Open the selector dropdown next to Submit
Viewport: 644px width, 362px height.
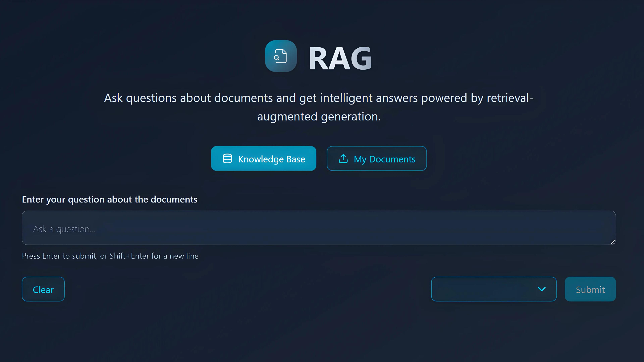[x=494, y=289]
